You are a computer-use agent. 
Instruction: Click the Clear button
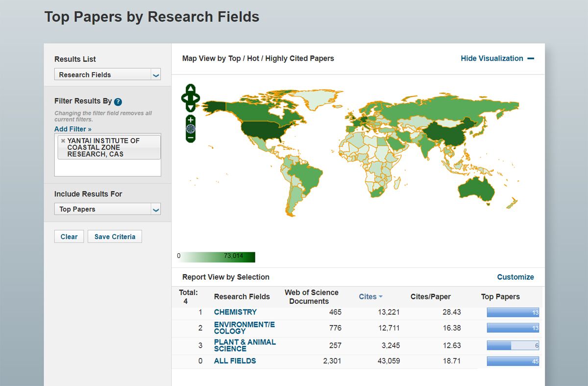69,237
